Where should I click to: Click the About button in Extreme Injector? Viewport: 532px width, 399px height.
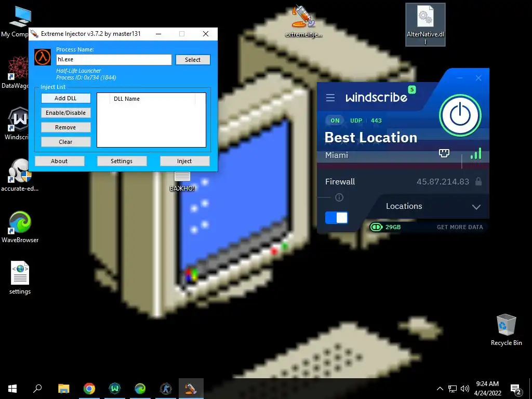click(x=59, y=161)
